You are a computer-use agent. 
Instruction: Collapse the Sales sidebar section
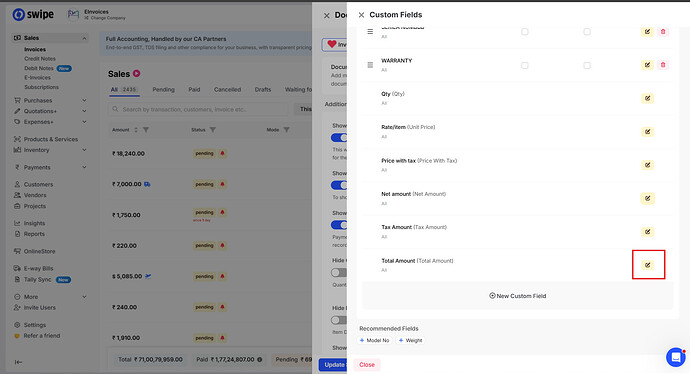[x=84, y=38]
